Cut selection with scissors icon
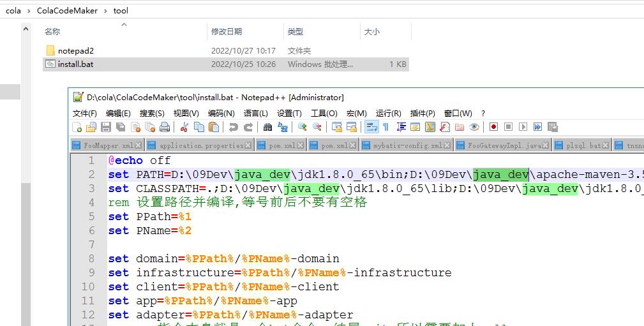Viewport: 644px width, 326px height. (184, 128)
